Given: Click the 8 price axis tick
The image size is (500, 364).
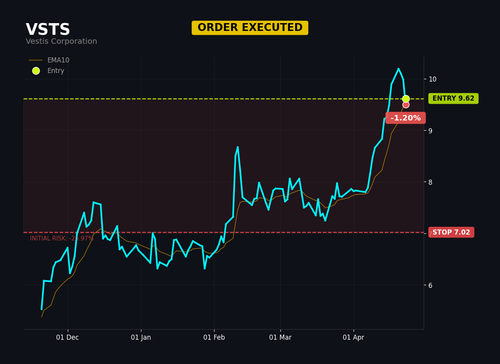Looking at the screenshot, I should pyautogui.click(x=430, y=182).
